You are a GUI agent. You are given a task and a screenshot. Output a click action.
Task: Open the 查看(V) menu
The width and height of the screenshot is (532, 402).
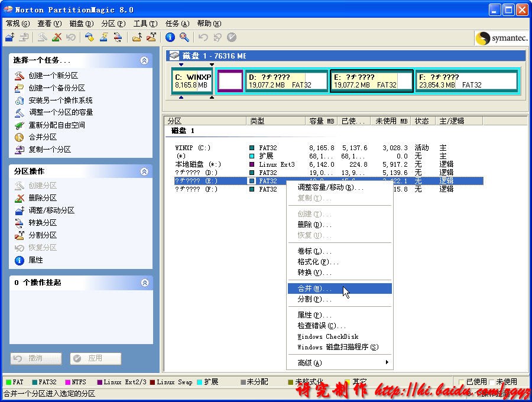coord(50,24)
